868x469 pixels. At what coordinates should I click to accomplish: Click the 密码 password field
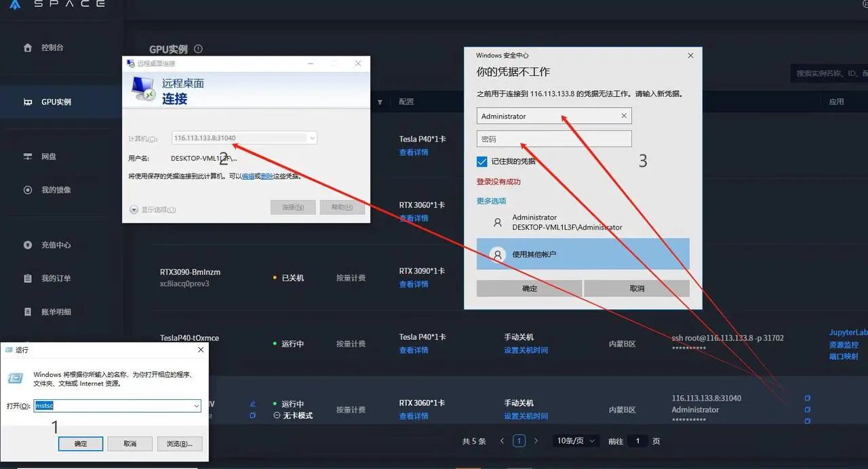554,139
